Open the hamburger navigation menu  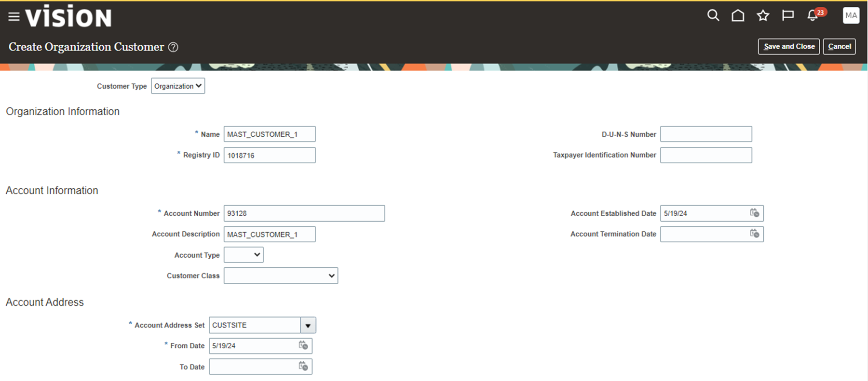tap(14, 17)
